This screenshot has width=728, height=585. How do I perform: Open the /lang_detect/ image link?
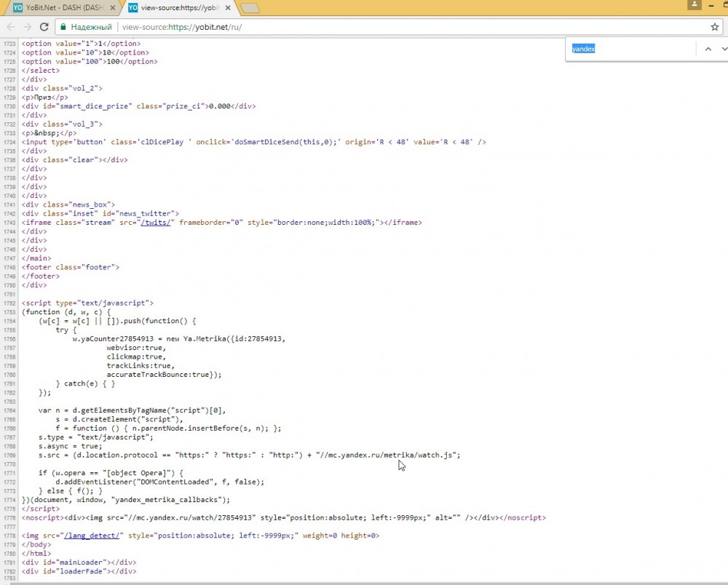(x=93, y=536)
